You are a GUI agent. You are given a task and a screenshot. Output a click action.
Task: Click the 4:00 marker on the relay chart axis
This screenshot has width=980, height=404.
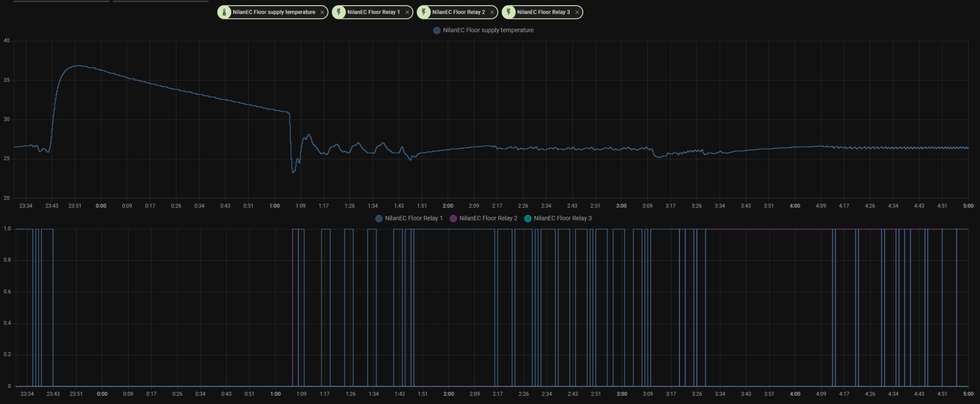coord(795,394)
